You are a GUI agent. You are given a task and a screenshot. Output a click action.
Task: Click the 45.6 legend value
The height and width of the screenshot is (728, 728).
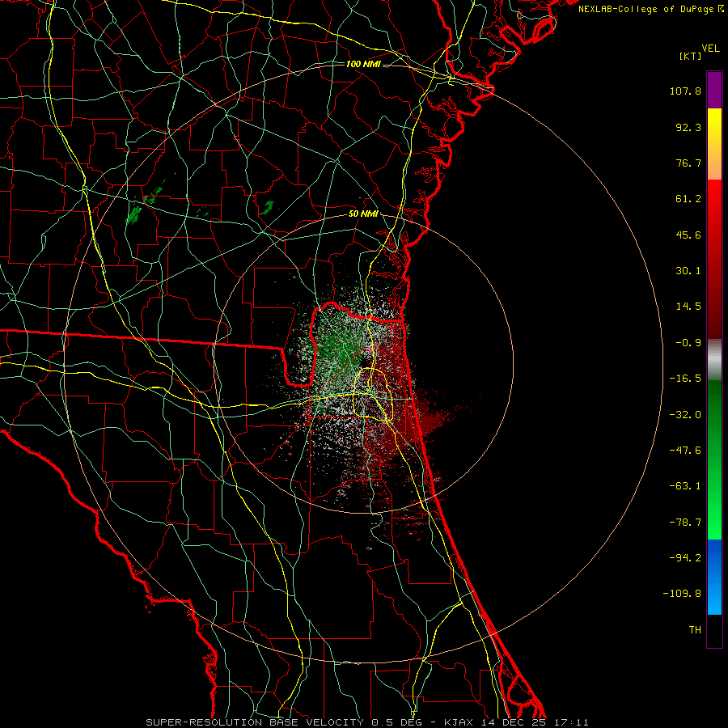tap(688, 235)
